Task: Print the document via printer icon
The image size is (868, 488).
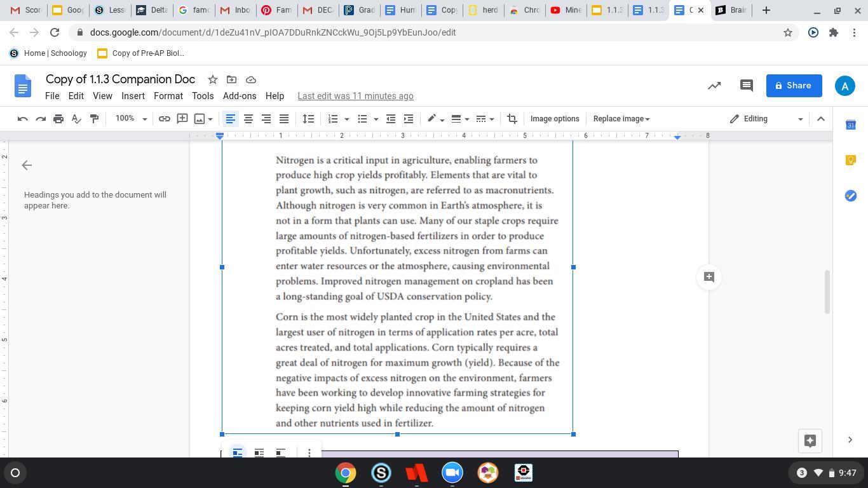Action: point(58,119)
